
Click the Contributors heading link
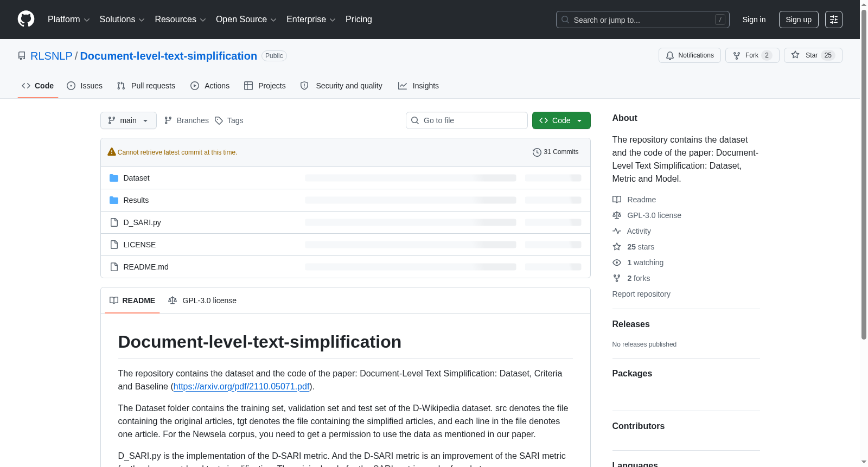pos(639,426)
